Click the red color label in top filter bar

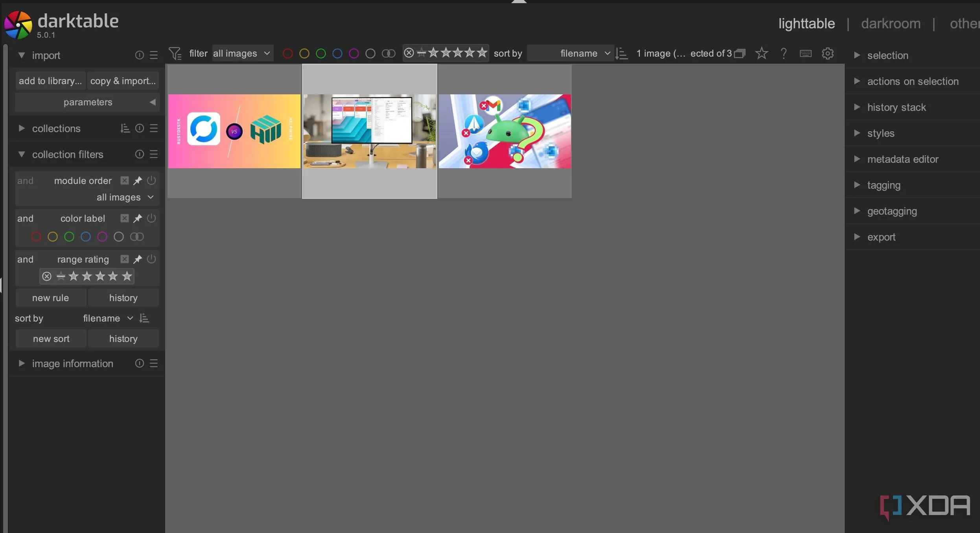click(287, 53)
